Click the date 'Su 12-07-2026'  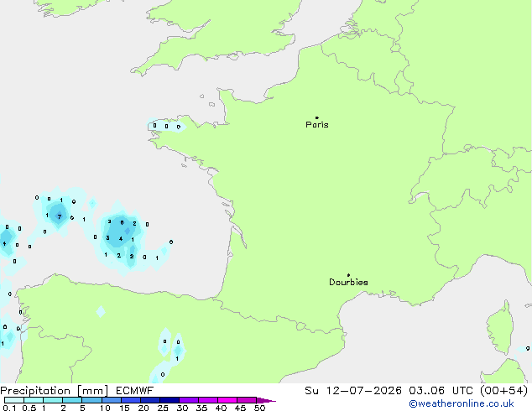point(353,391)
